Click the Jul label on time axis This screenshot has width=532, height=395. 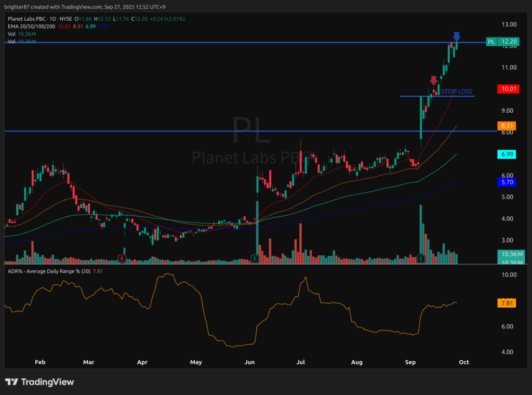(x=301, y=362)
